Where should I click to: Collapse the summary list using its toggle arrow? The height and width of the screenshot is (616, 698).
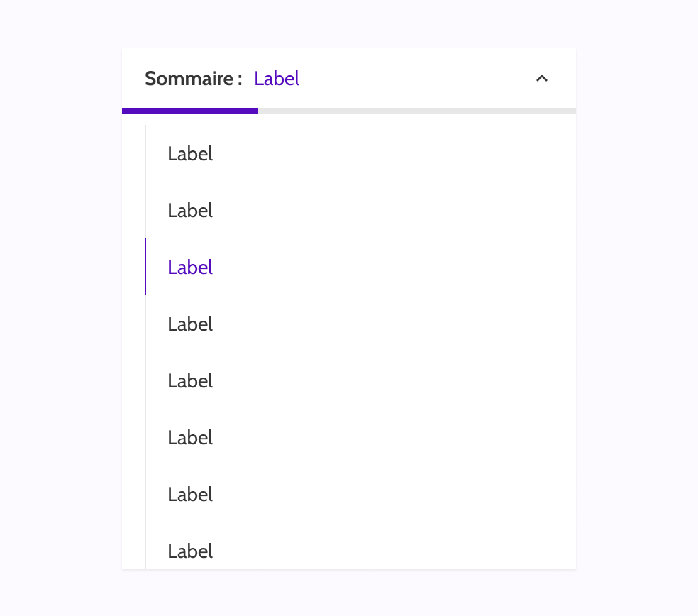pyautogui.click(x=542, y=79)
